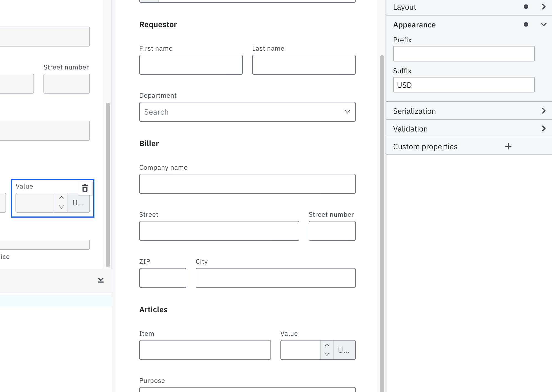Expand the Validation settings
The height and width of the screenshot is (392, 552).
pyautogui.click(x=543, y=128)
